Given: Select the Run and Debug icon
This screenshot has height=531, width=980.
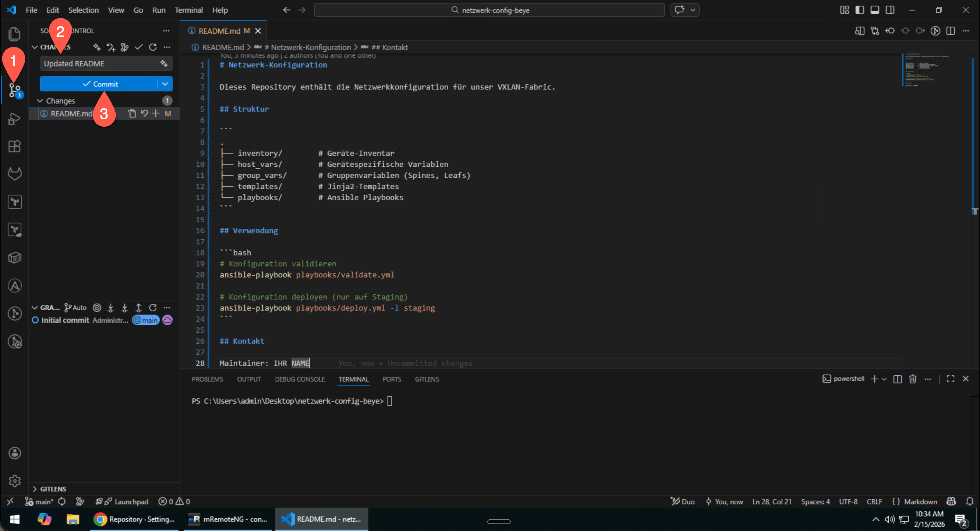Looking at the screenshot, I should click(15, 119).
